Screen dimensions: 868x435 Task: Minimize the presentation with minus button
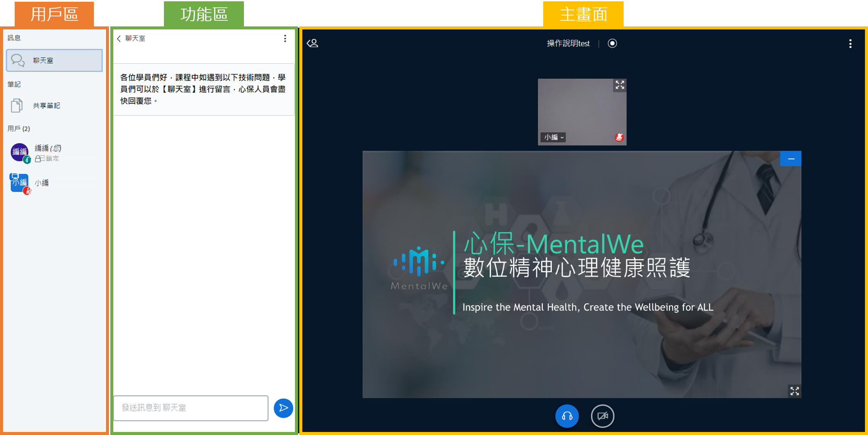[791, 159]
